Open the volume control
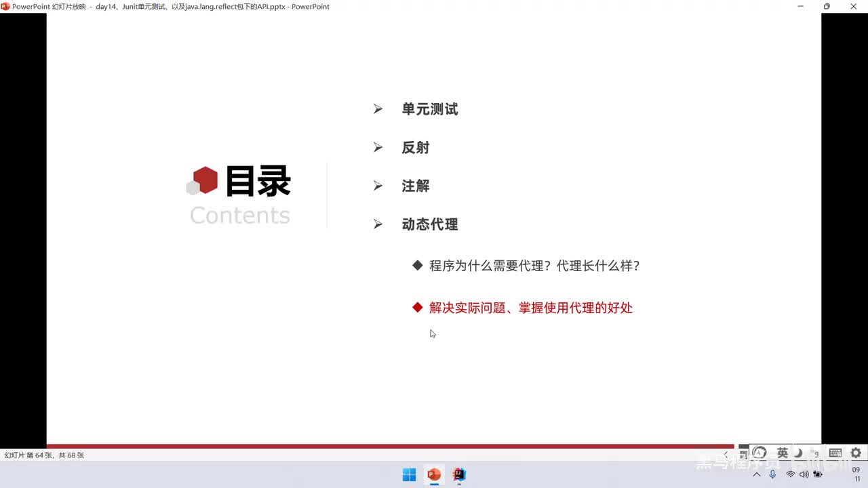Screen dimensions: 868x488 [x=804, y=474]
